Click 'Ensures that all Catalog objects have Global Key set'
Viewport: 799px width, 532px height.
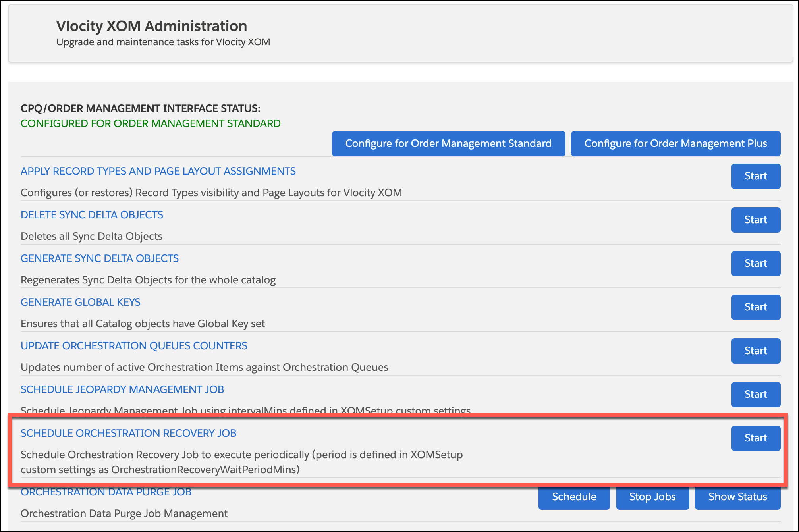143,324
